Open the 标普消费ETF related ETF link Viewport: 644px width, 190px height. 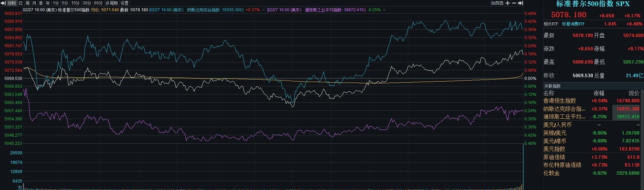pyautogui.click(x=573, y=24)
